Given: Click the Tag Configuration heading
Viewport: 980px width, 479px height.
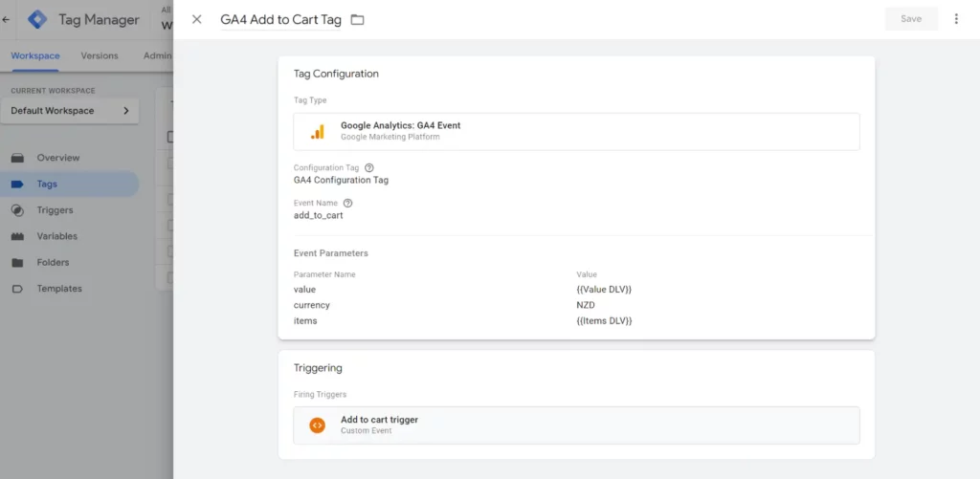Looking at the screenshot, I should pyautogui.click(x=336, y=74).
